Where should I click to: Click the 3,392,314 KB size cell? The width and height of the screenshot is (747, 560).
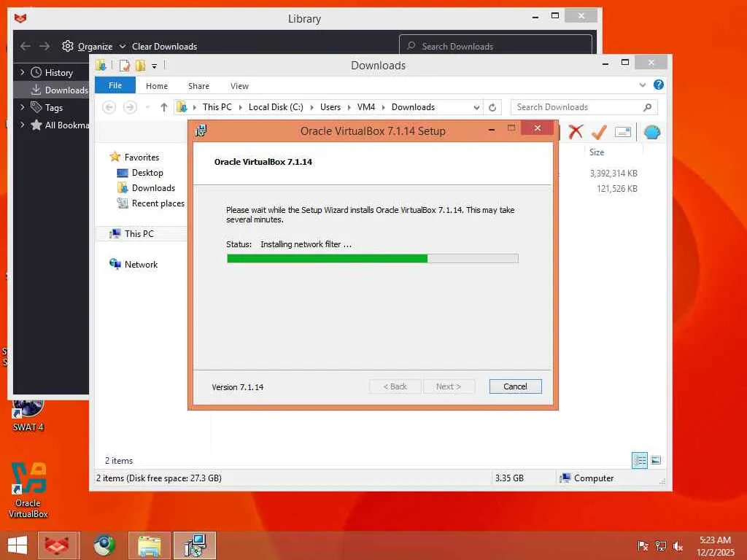tap(614, 174)
